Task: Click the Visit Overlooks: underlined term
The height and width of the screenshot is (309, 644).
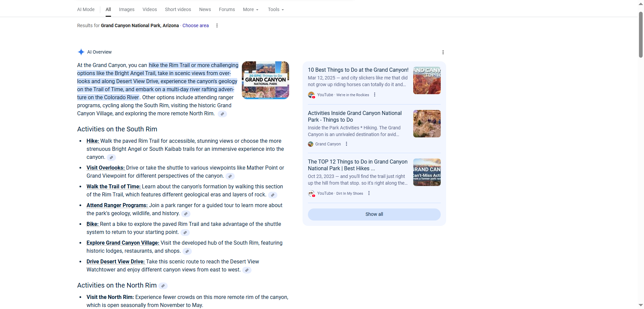Action: pos(106,168)
